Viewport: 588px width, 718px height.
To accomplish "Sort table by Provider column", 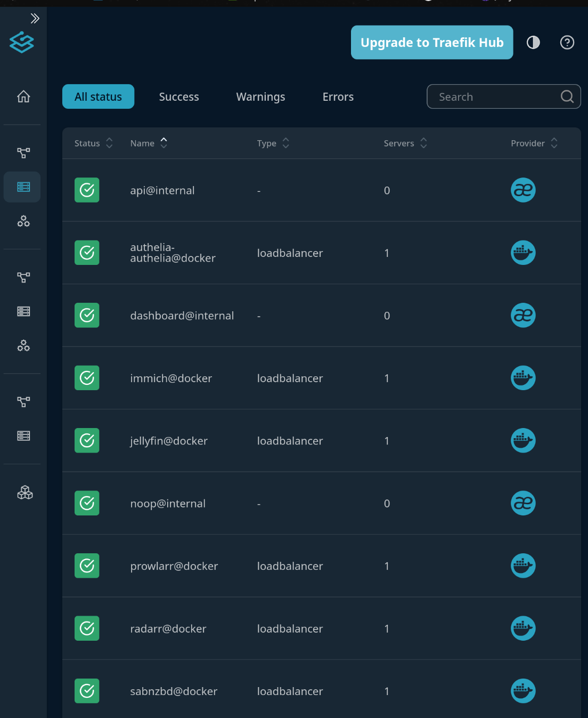I will click(534, 143).
